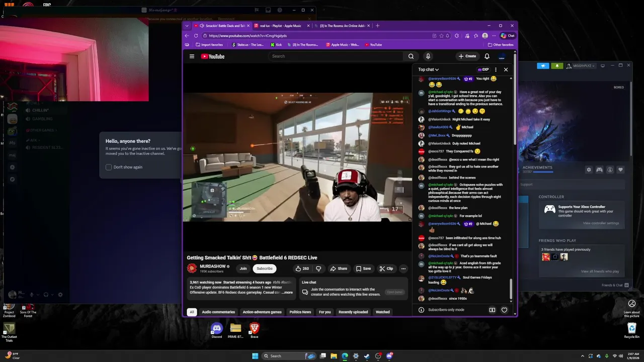Open the Kick favorites bookmark
The width and height of the screenshot is (644, 362).
(x=276, y=45)
